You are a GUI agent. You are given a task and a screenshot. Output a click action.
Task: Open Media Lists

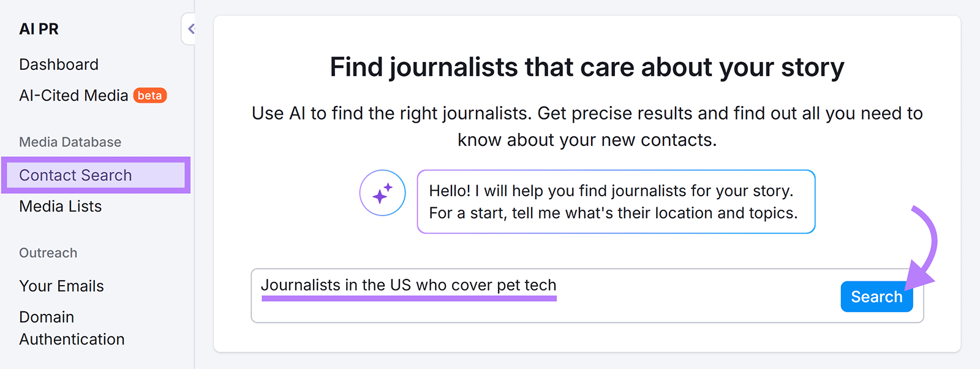pyautogui.click(x=60, y=207)
